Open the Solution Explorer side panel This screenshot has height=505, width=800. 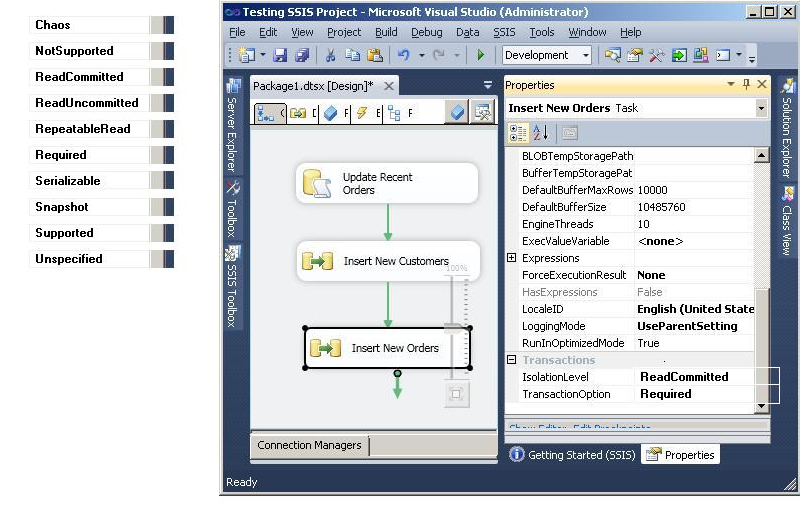787,129
